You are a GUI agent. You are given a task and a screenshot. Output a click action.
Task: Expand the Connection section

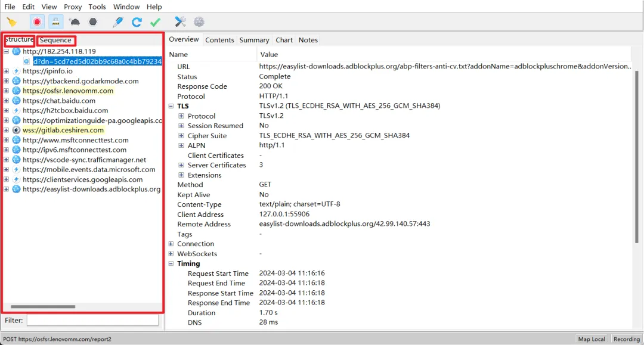pyautogui.click(x=171, y=244)
